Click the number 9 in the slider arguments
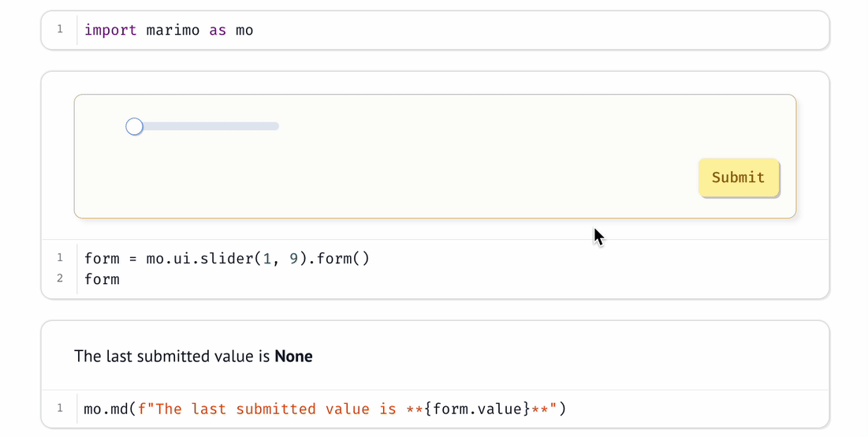The width and height of the screenshot is (868, 437). click(x=293, y=259)
